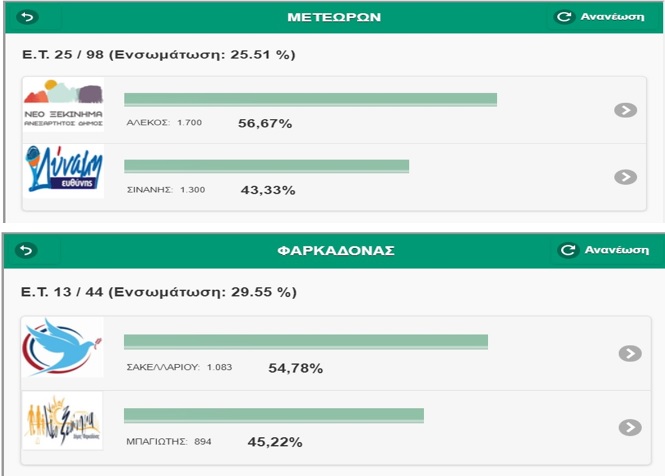Viewport: 665px width, 476px height.
Task: Expand ΜΠΑΓΙΩΤΗΣ row with the chevron arrow
Action: click(630, 428)
